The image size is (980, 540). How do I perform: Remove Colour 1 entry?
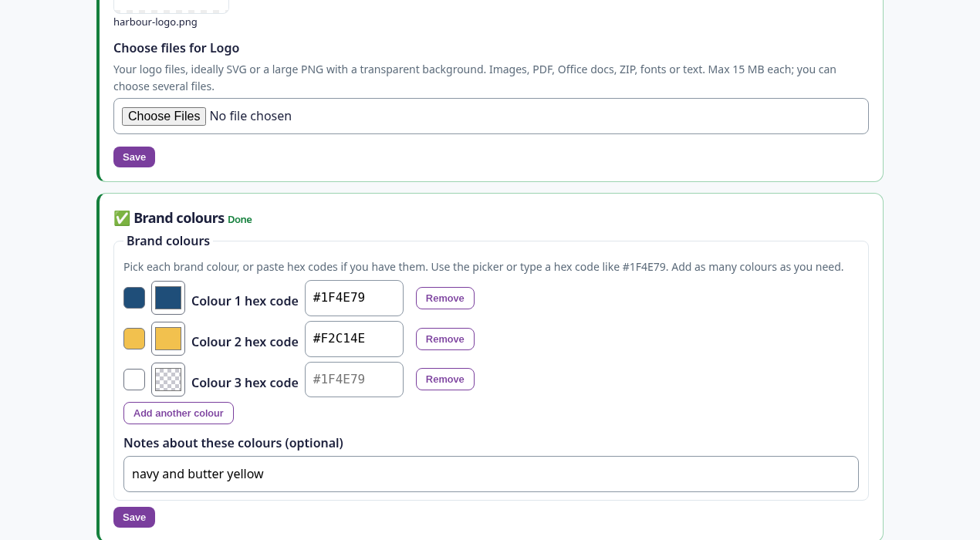click(445, 298)
